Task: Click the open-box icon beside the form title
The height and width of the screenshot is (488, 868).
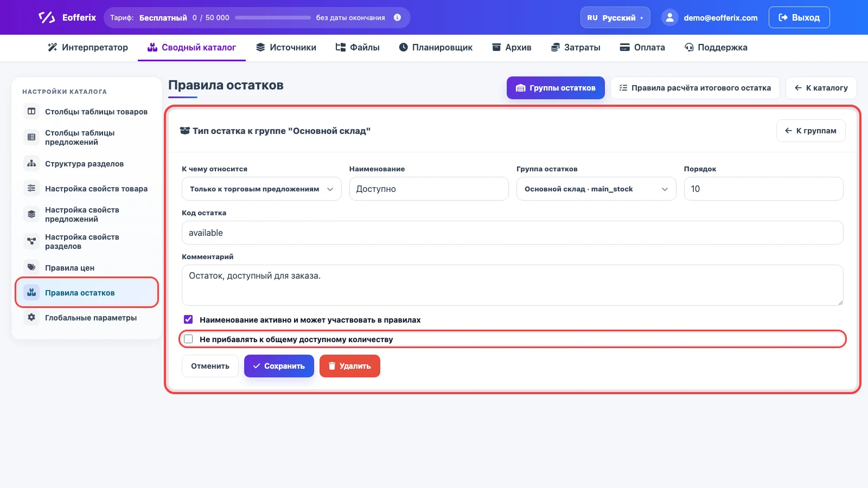Action: [x=185, y=131]
